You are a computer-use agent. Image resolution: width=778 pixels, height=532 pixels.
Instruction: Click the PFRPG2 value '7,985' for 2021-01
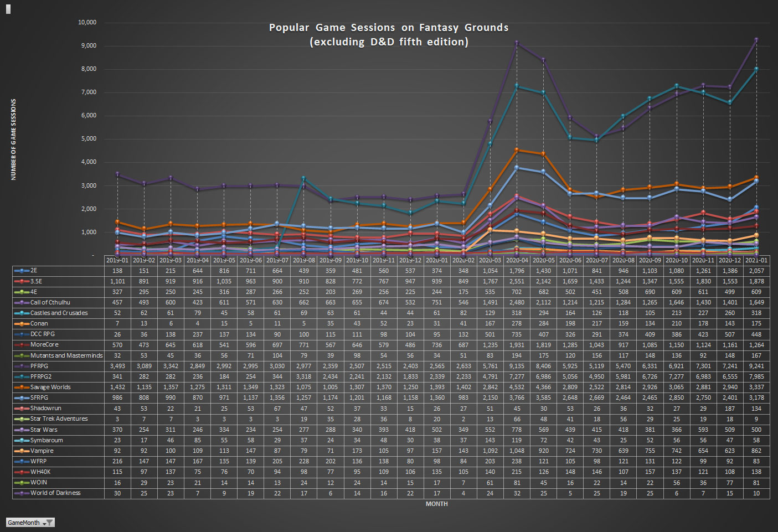[x=756, y=376]
